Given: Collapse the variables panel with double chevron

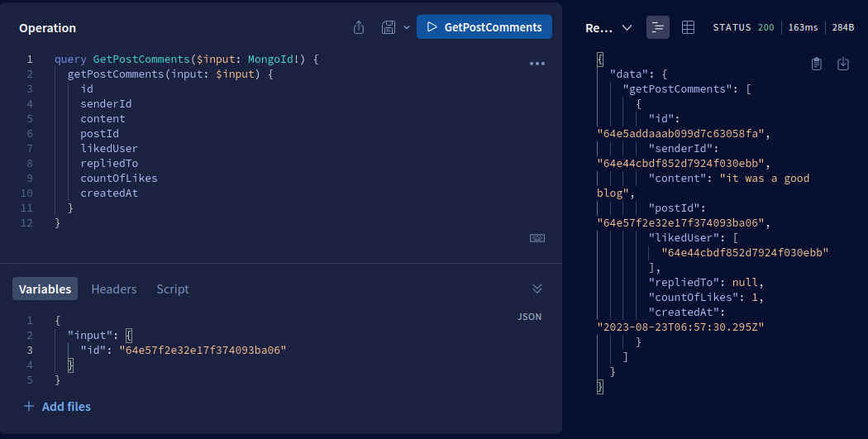Looking at the screenshot, I should pos(537,289).
